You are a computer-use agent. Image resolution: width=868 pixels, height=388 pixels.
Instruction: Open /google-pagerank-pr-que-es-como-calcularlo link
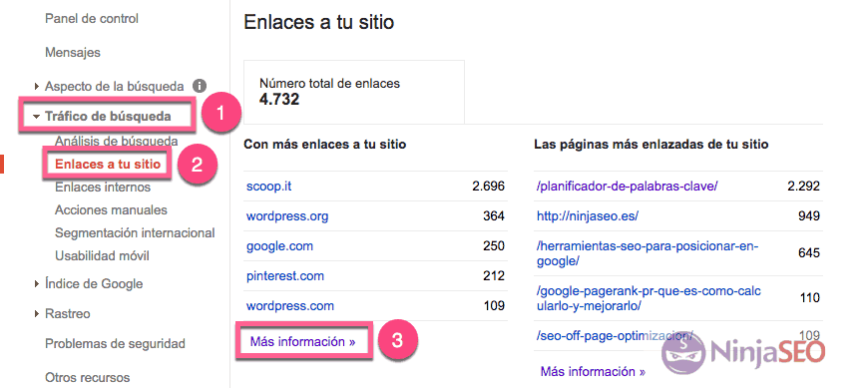pyautogui.click(x=649, y=298)
